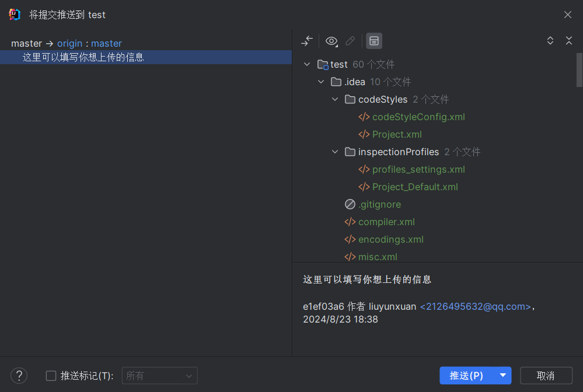Image resolution: width=583 pixels, height=392 pixels.
Task: Open the push tags scope dropdown
Action: [159, 376]
